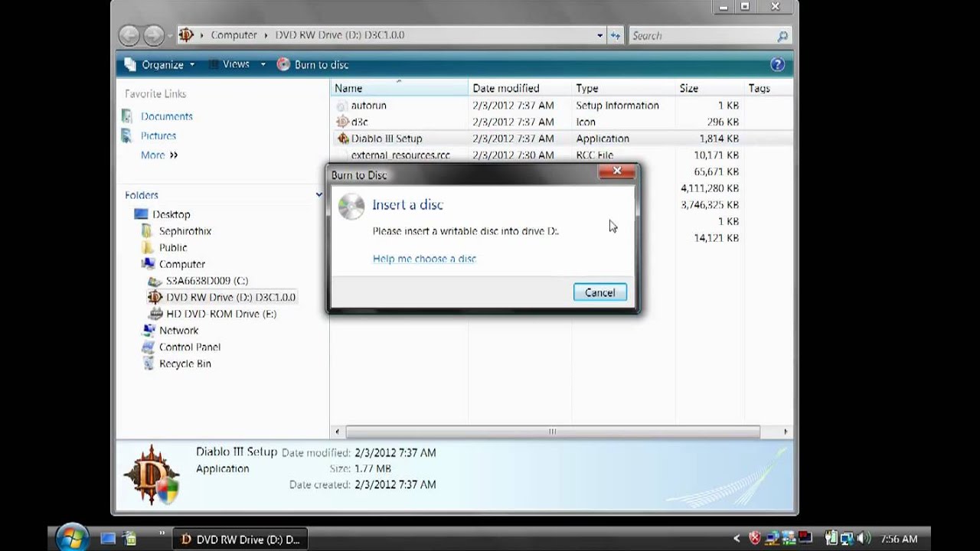Select Desktop in folder tree

(171, 214)
